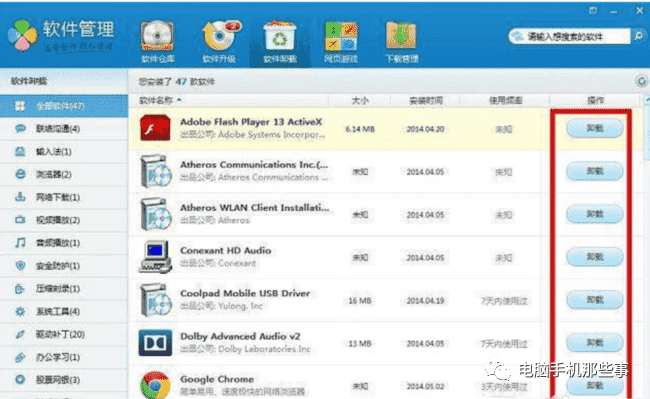Screen dimensions: 650x399
Task: Click the 2014.05.02 date of Google Chrome
Action: 425,386
